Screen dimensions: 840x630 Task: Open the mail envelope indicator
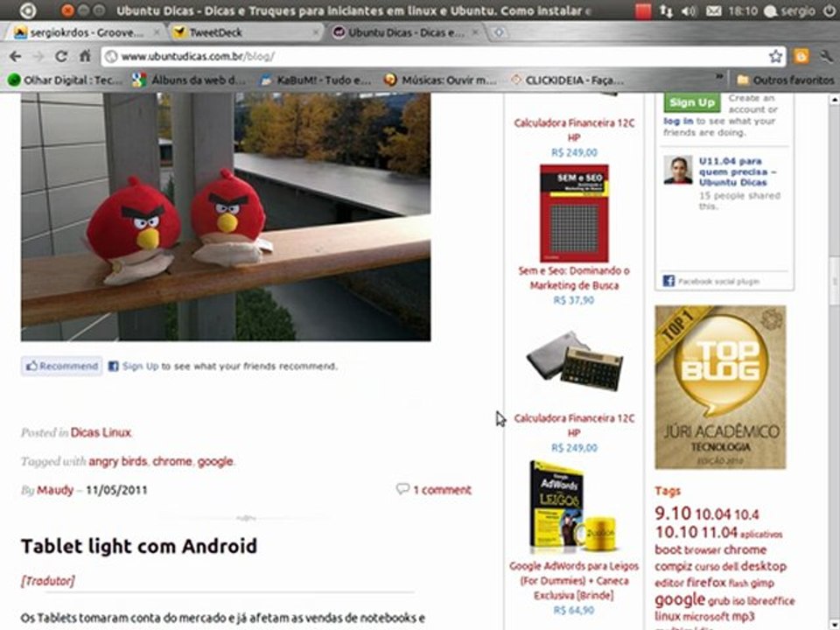(713, 10)
